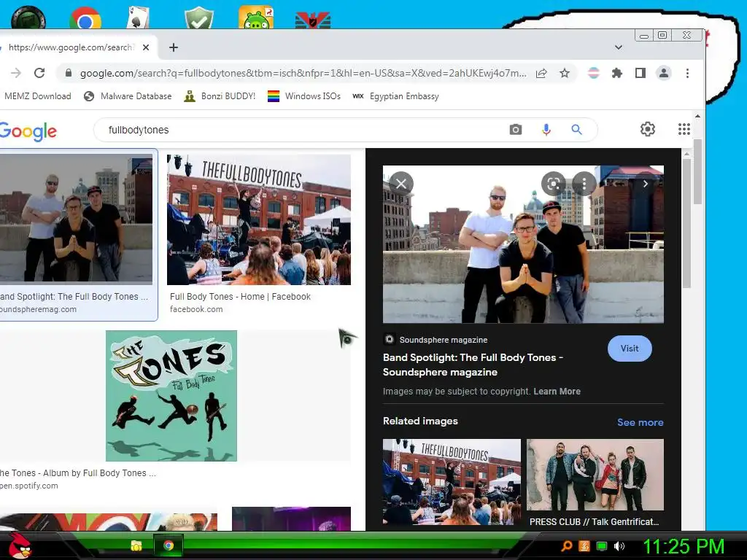Click the address bar URL
747x560 pixels.
click(x=303, y=73)
